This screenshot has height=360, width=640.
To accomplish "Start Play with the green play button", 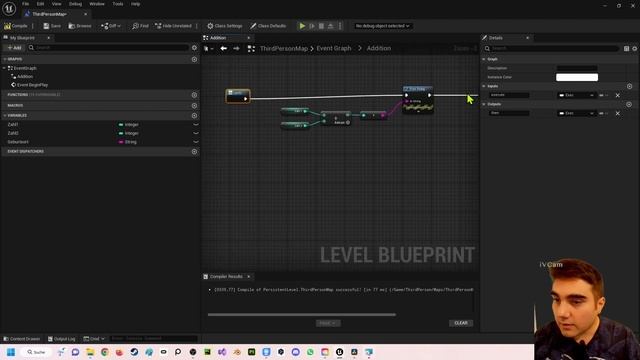I will [x=302, y=26].
